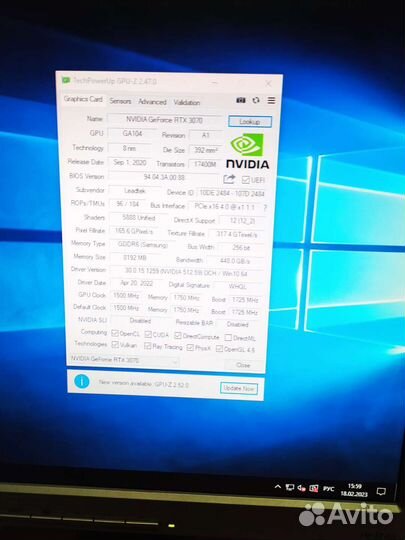The image size is (405, 540).
Task: Click the Pixel Fillrate field
Action: [x=134, y=231]
